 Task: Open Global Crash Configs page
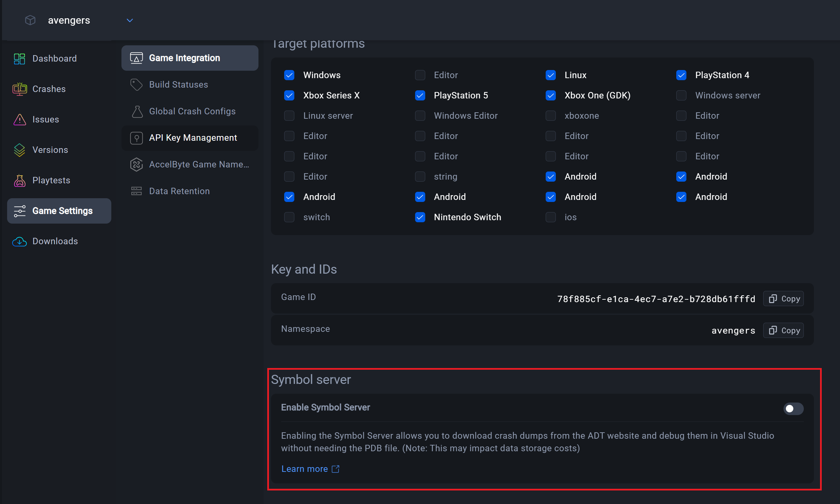[192, 111]
